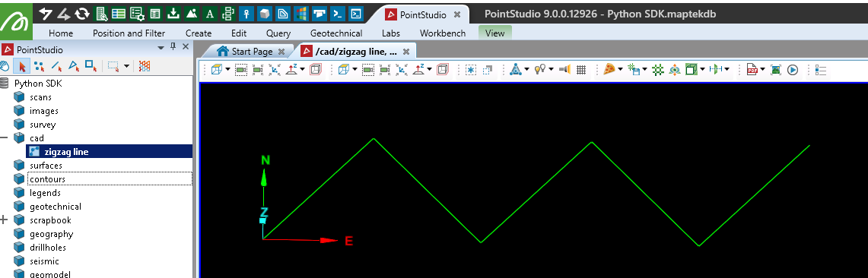Click the refresh cycle arrows icon

click(82, 13)
